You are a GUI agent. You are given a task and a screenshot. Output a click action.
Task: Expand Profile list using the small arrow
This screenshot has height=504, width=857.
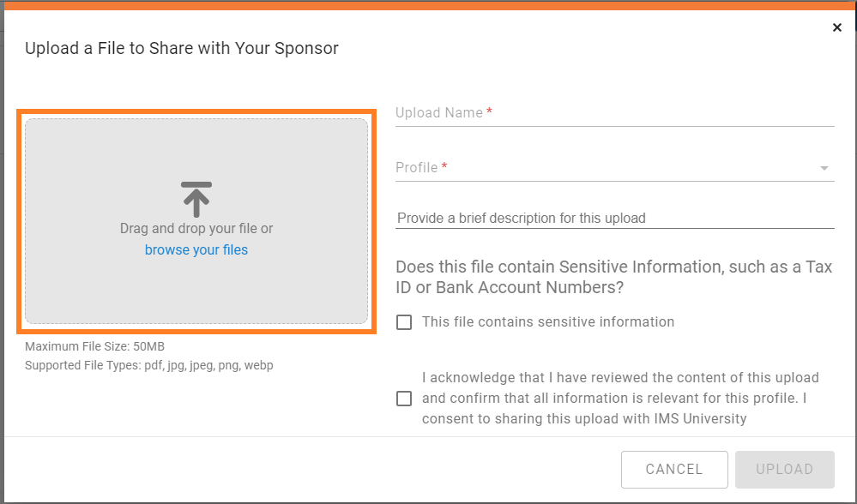[824, 168]
